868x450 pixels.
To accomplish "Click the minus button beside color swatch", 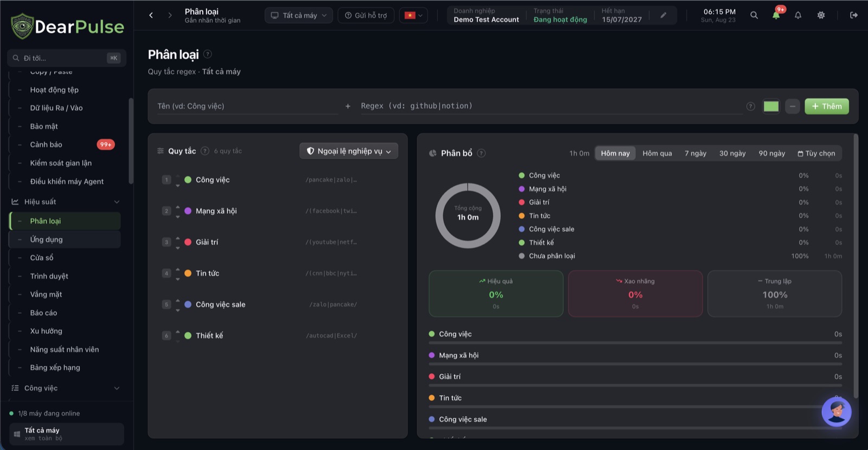I will pos(793,106).
